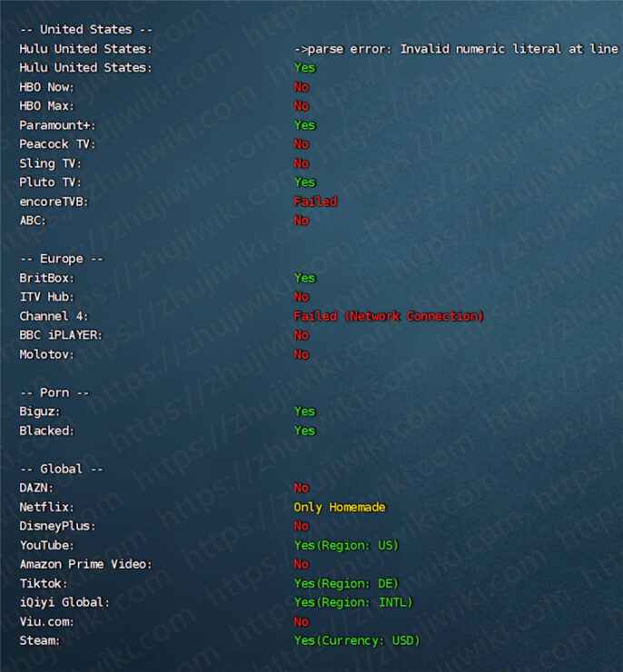Select the 'Sling TV:' label
This screenshot has width=623, height=672.
pyautogui.click(x=50, y=163)
